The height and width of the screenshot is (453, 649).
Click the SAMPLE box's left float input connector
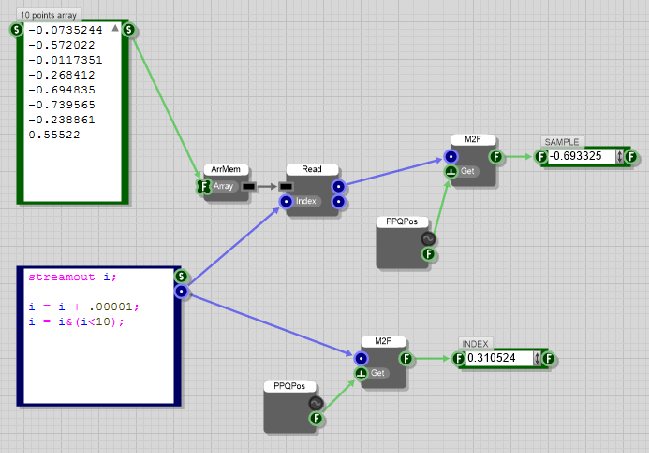click(x=541, y=156)
